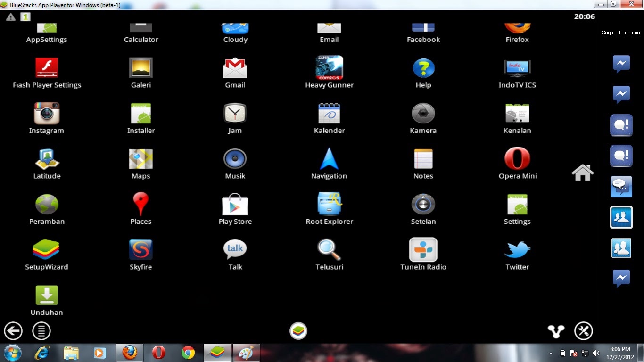The width and height of the screenshot is (644, 362).
Task: Open the Navigation app
Action: coord(329,159)
